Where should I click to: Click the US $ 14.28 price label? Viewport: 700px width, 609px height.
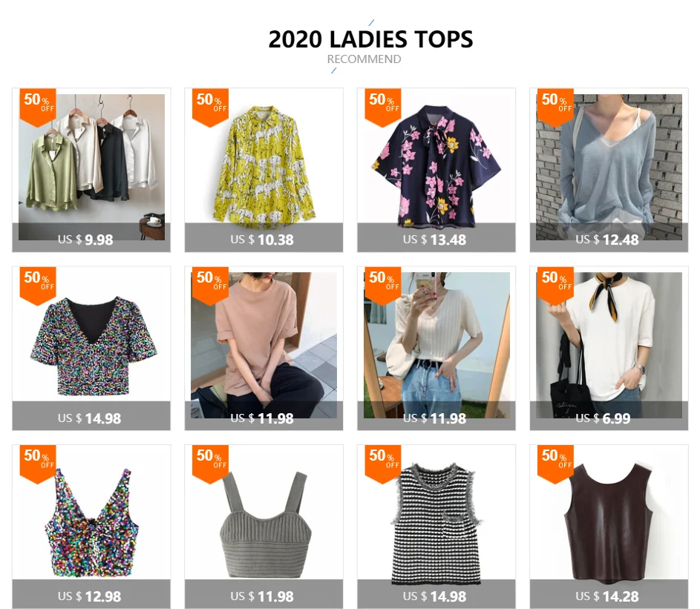pyautogui.click(x=607, y=596)
